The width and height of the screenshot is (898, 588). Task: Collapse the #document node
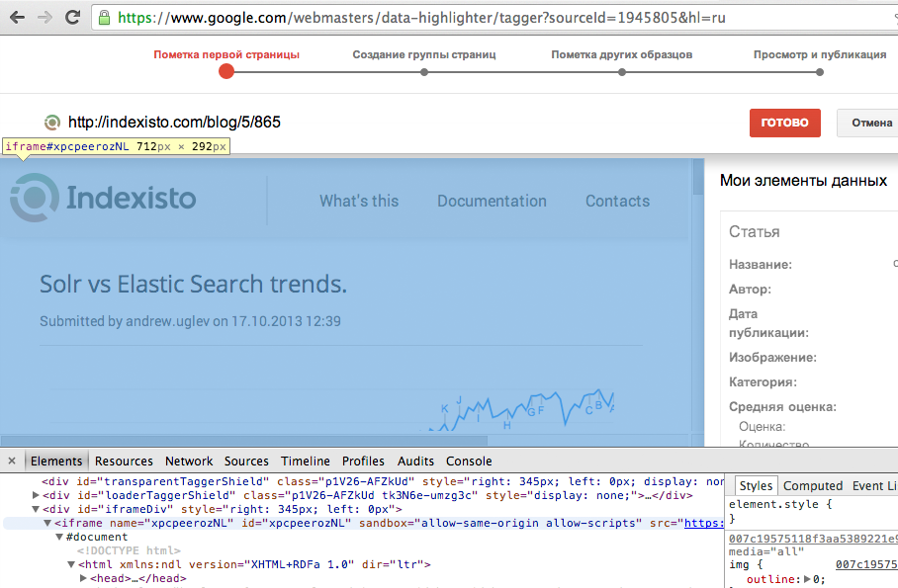[x=59, y=537]
